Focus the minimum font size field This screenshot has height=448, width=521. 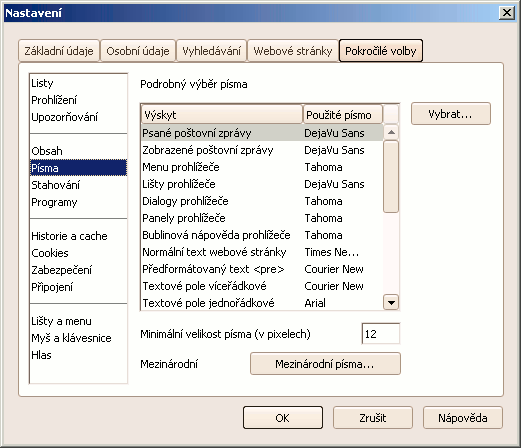tap(381, 334)
